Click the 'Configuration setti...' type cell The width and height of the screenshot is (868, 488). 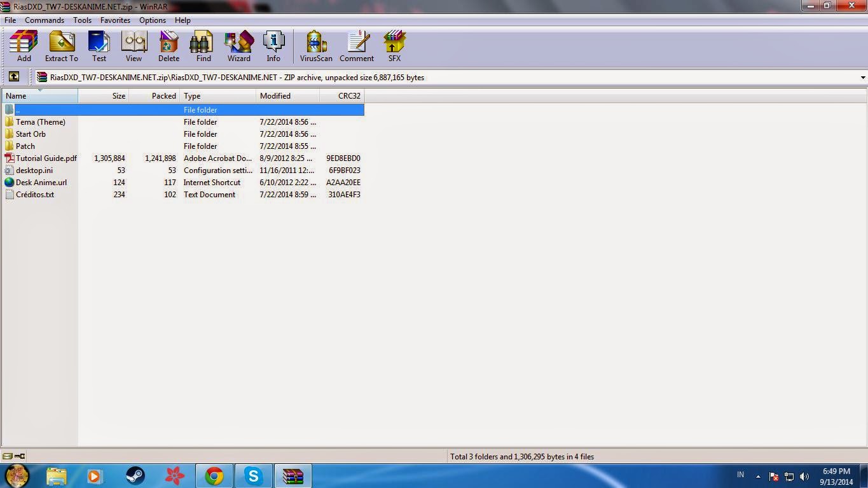pos(217,170)
